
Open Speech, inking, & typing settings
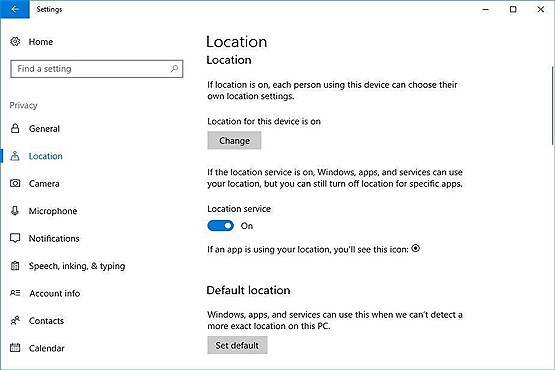(x=77, y=266)
